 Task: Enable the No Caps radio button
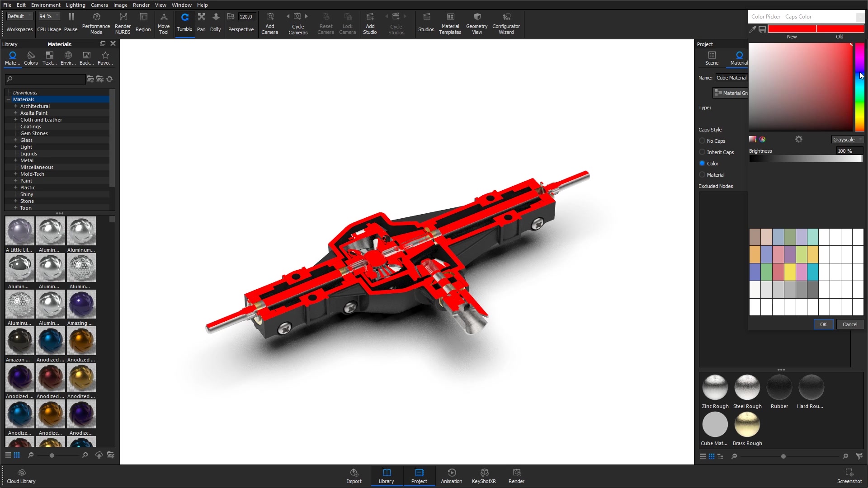pyautogui.click(x=702, y=141)
